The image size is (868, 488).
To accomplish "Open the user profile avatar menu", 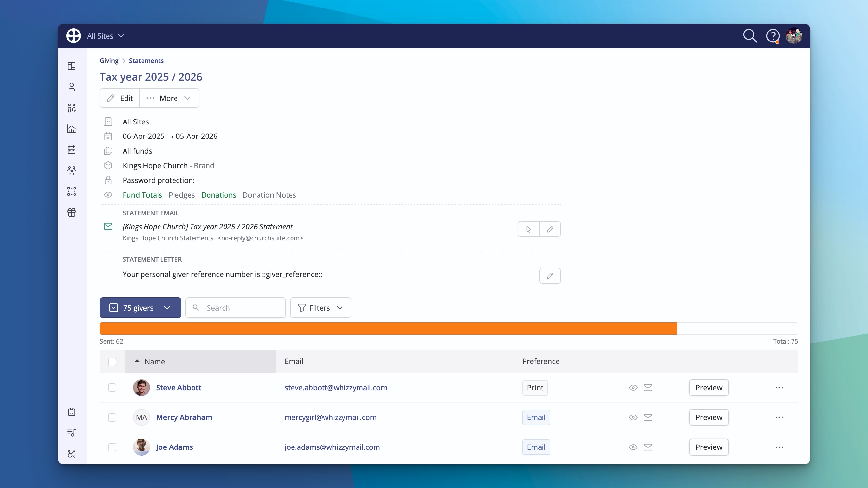I will coord(794,36).
